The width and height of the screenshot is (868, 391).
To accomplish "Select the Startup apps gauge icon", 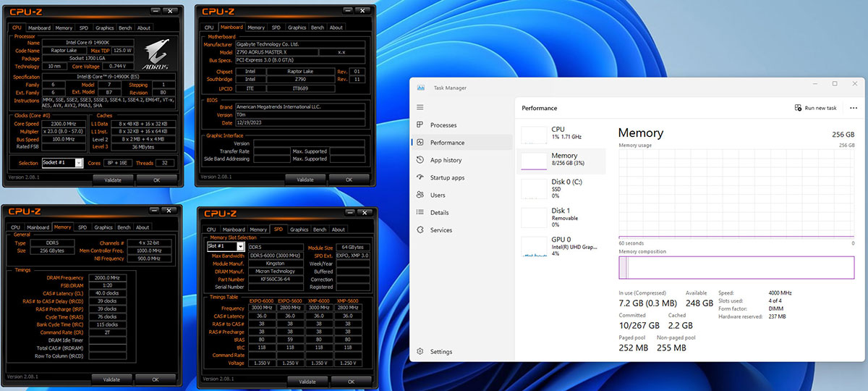I will [421, 177].
